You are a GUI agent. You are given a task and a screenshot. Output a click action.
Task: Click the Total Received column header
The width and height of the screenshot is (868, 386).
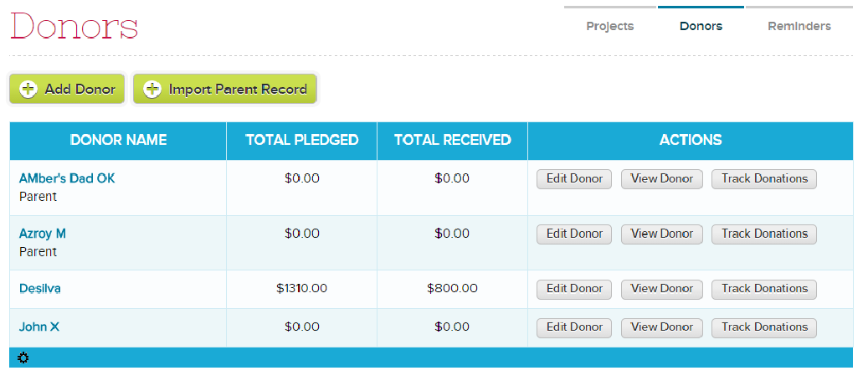click(452, 140)
